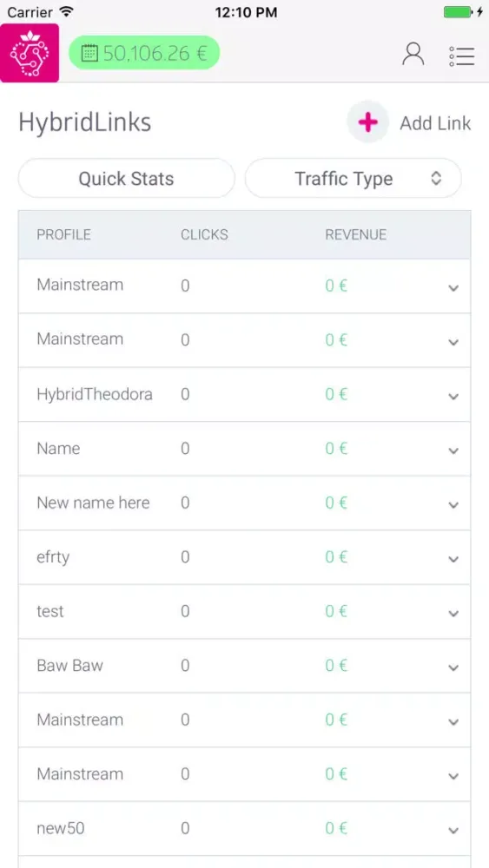The height and width of the screenshot is (868, 489).
Task: Click the green 50,106.26 € balance badge
Action: tap(144, 53)
